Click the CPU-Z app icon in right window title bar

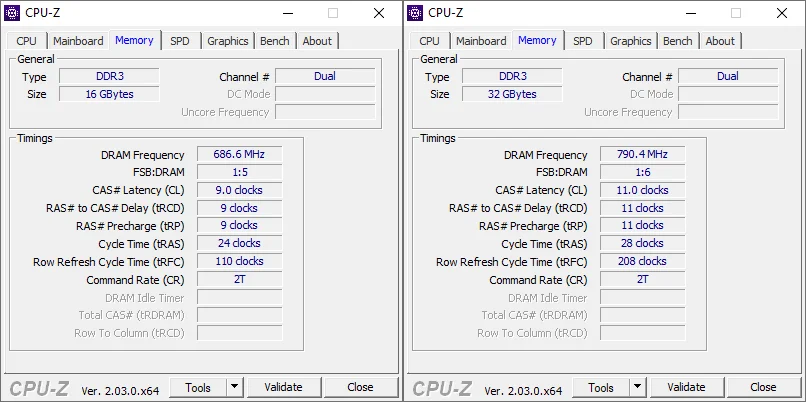(415, 13)
